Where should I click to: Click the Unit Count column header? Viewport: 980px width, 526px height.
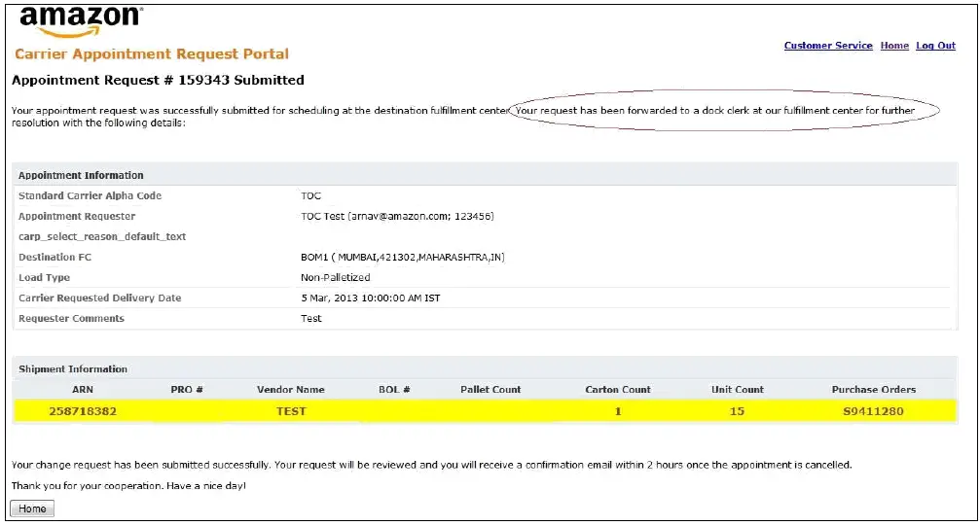[737, 389]
